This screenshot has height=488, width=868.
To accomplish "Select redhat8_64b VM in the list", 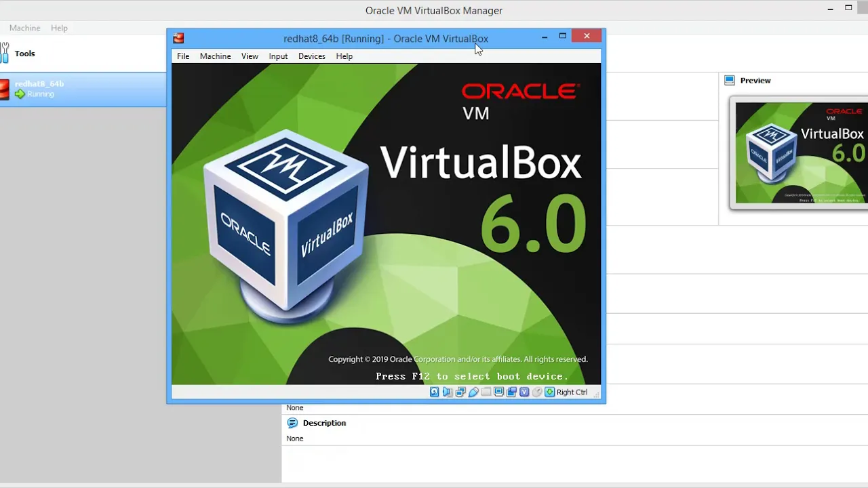I will [83, 89].
